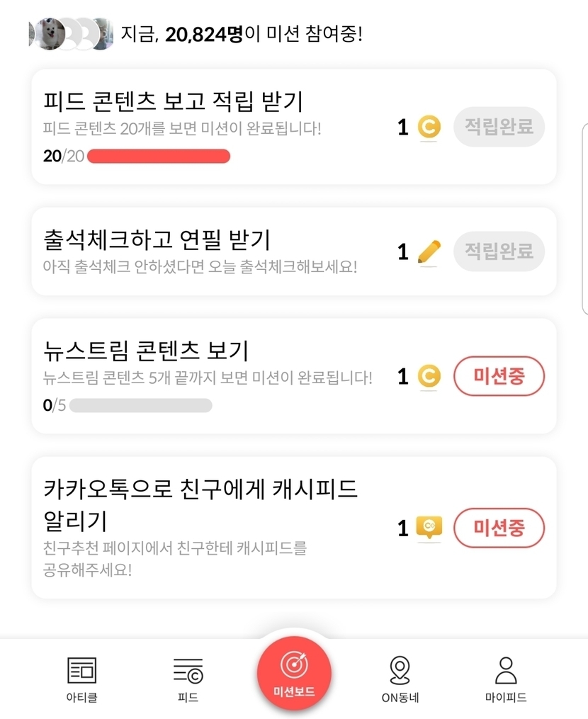
Task: Tap 미션중 button for 카카오톡 sharing
Action: [499, 528]
